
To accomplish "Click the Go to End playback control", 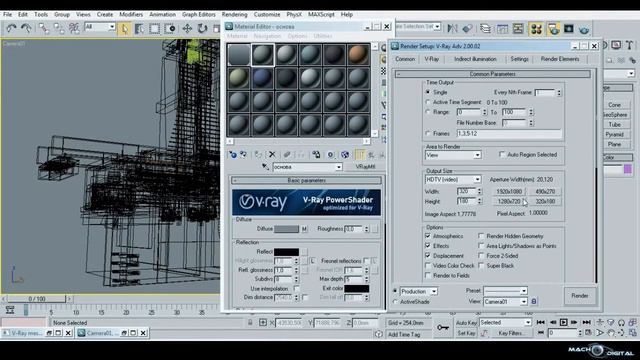I will (x=587, y=322).
